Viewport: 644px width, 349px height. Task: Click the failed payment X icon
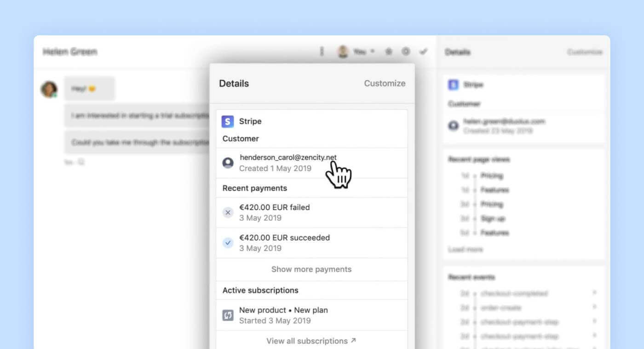click(x=228, y=213)
